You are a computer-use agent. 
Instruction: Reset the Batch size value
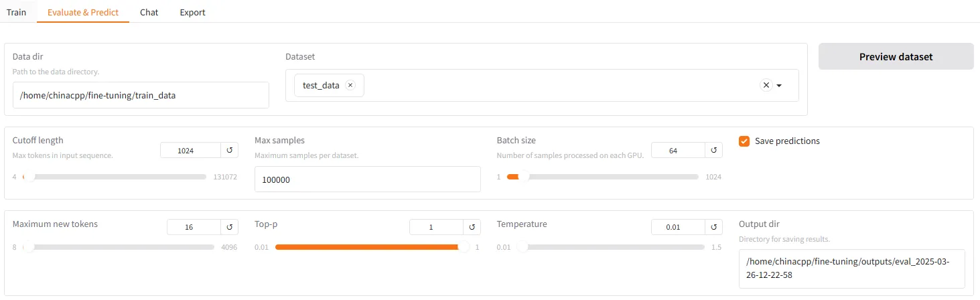coord(713,151)
